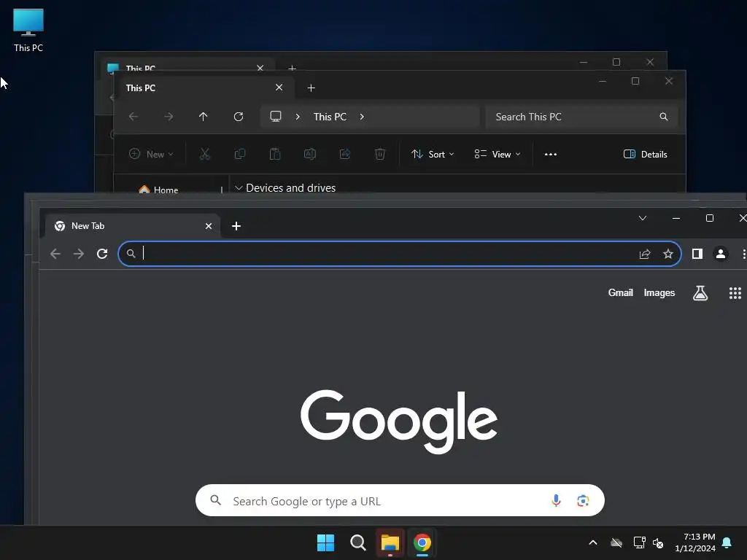Open Google Images link
The image size is (747, 560).
coord(659,293)
